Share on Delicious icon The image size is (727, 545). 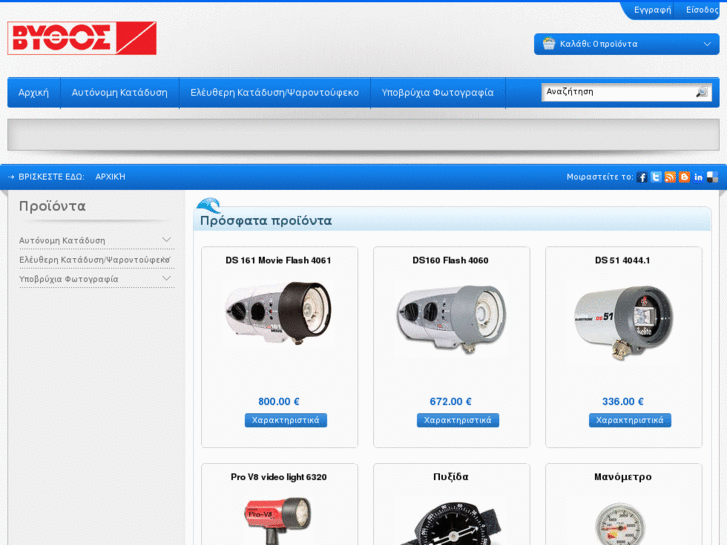coord(713,177)
